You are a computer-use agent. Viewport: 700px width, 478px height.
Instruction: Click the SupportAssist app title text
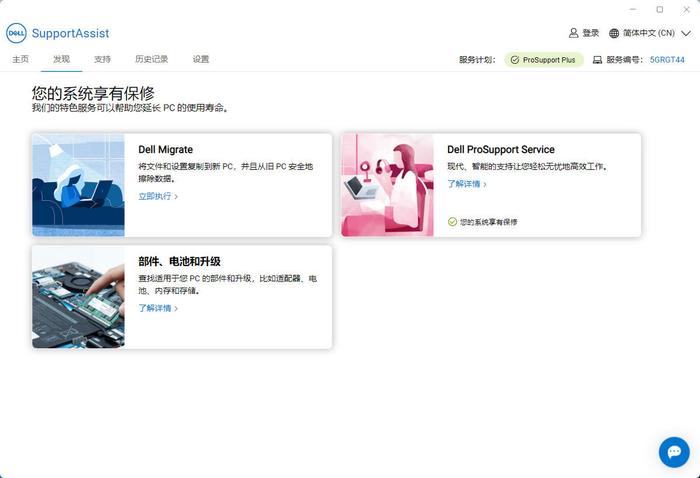tap(71, 33)
